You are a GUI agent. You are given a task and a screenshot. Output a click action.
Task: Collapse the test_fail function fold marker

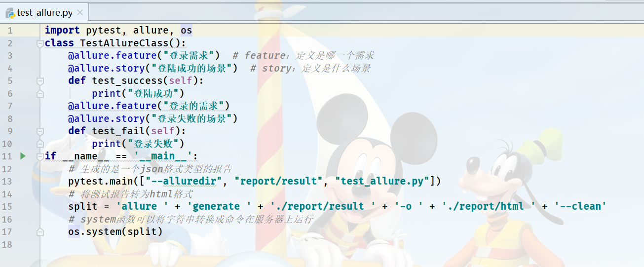point(40,131)
